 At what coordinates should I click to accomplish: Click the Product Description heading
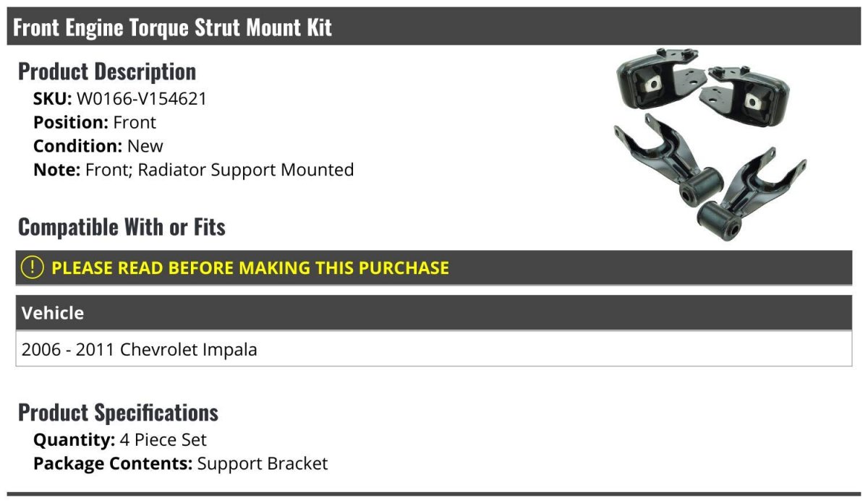click(107, 72)
